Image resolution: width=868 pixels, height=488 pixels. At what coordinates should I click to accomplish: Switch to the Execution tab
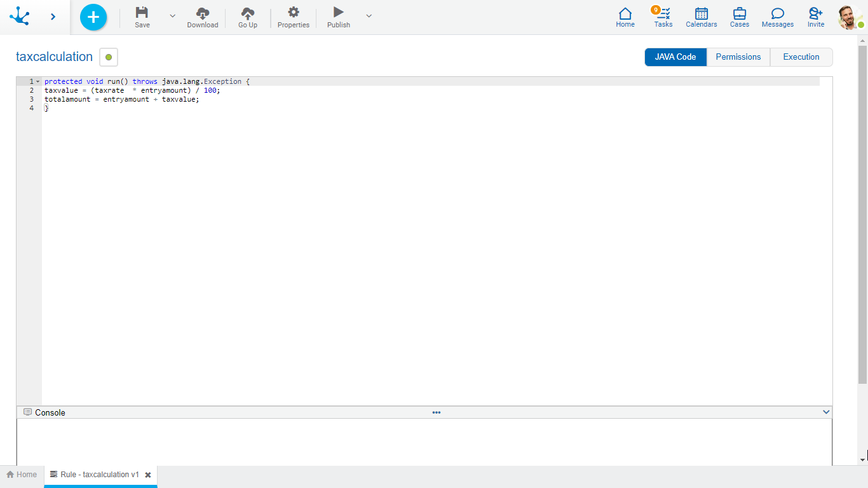coord(801,57)
